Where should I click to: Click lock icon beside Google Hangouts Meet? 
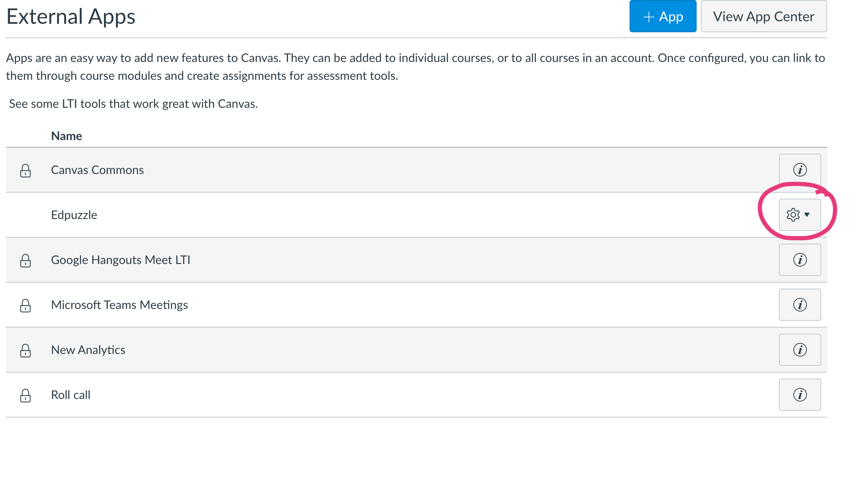[x=25, y=261]
